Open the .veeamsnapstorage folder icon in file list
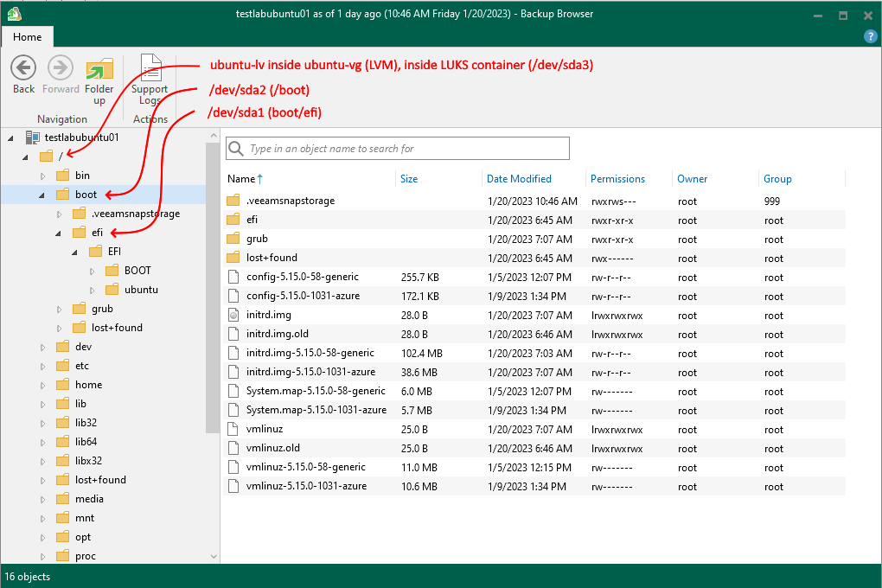The image size is (882, 588). [233, 201]
